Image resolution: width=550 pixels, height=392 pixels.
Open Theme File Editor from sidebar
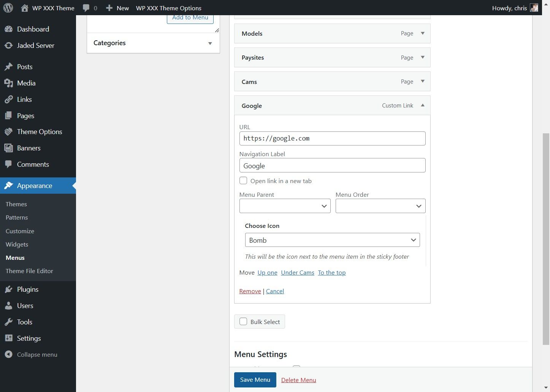pos(29,271)
